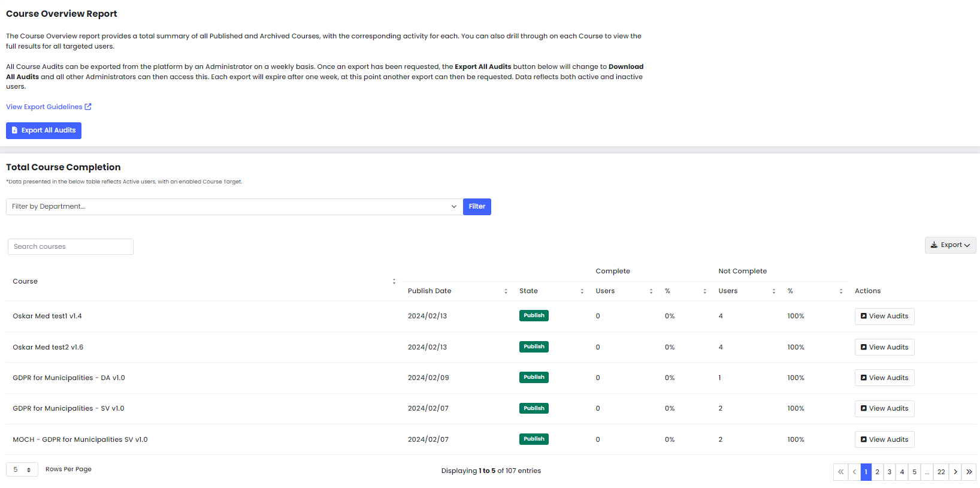Sort by State column arrows
Screen dimensions: 980x488
tap(582, 291)
